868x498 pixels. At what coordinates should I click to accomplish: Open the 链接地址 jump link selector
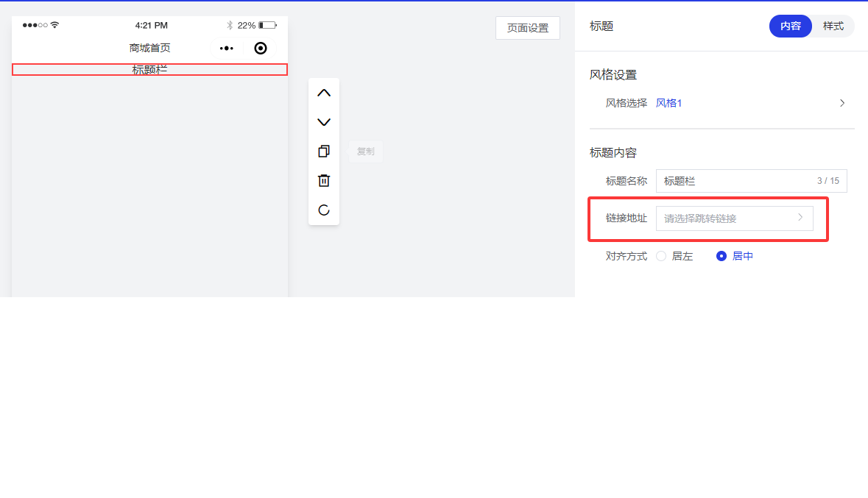734,218
